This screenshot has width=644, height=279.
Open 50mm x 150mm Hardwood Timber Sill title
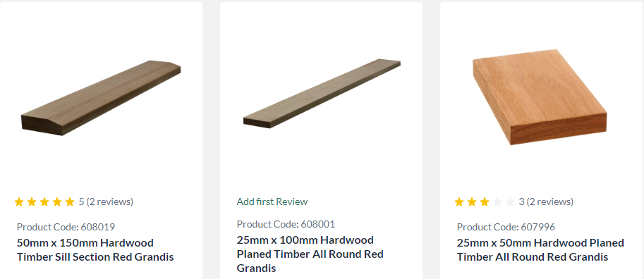95,250
